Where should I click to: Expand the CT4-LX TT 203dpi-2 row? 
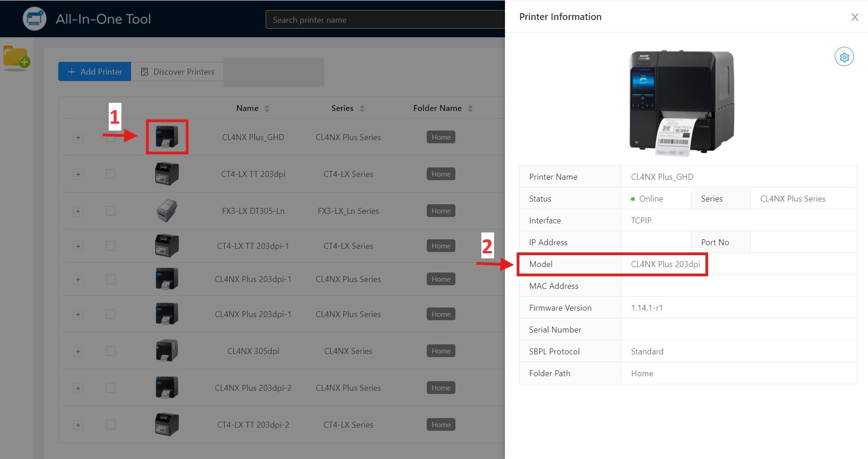tap(78, 424)
